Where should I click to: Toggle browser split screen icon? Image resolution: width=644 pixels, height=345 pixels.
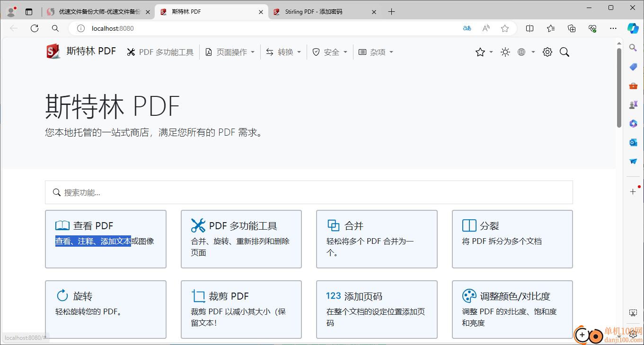[530, 28]
